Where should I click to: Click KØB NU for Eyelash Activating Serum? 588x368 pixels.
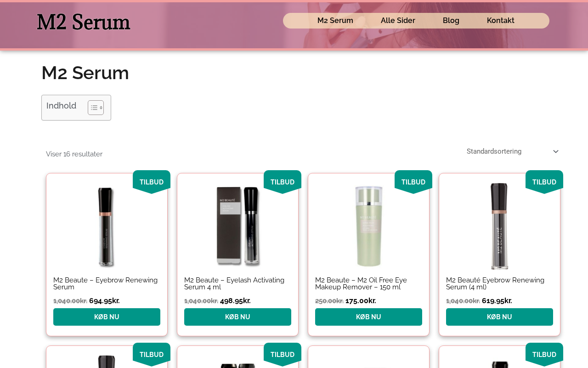[x=237, y=317]
